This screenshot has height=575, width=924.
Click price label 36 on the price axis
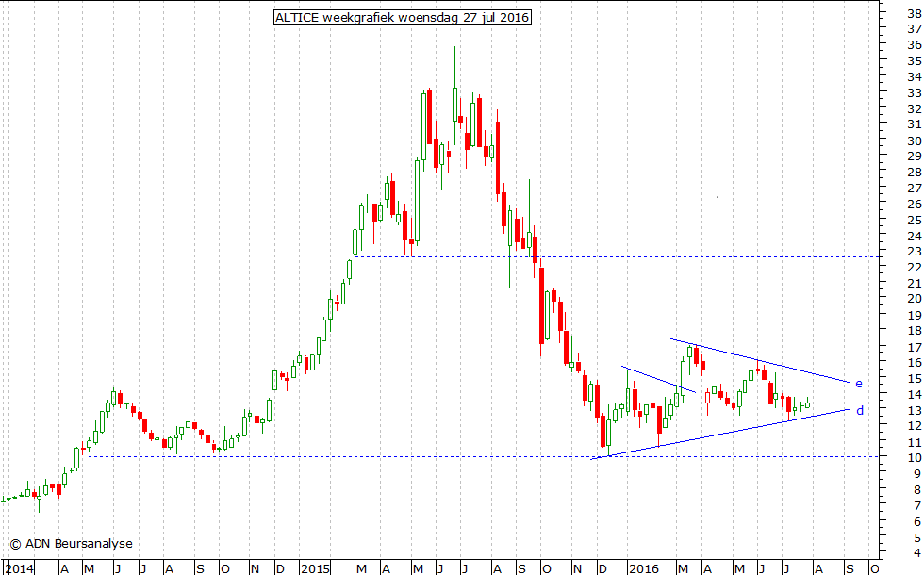(x=915, y=45)
